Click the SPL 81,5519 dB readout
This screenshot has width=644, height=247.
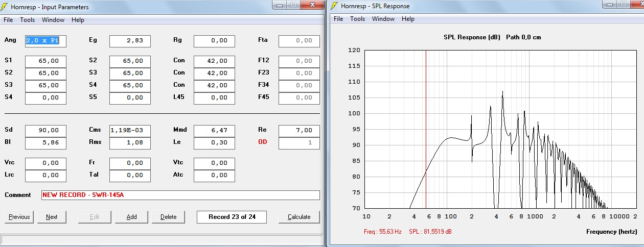[430, 232]
